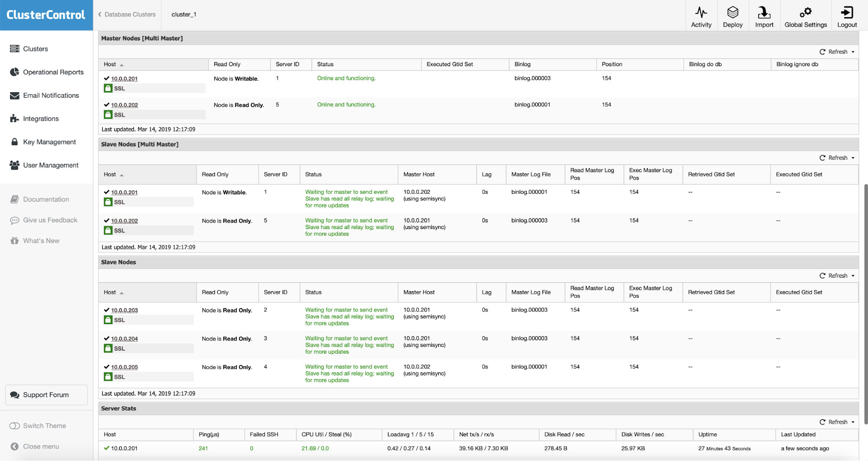Click the Support Forum button
868x461 pixels.
coord(46,395)
